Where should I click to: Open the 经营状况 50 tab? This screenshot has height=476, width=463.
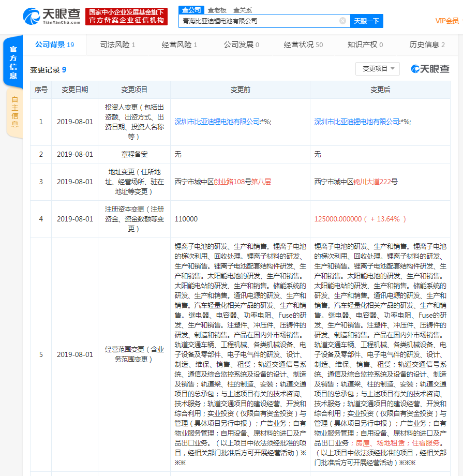click(303, 44)
